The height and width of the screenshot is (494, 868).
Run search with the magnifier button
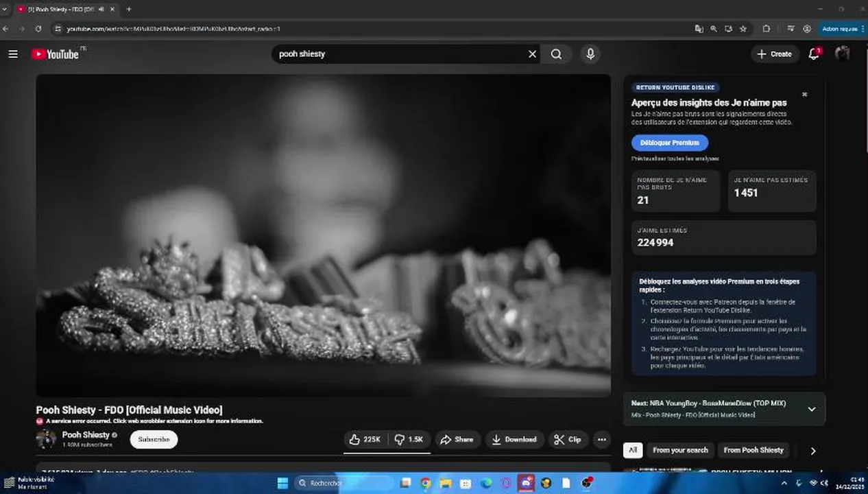point(556,54)
